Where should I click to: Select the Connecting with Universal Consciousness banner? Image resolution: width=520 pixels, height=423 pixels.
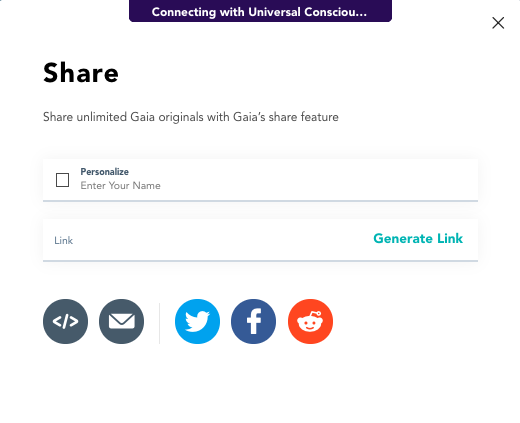tap(260, 11)
